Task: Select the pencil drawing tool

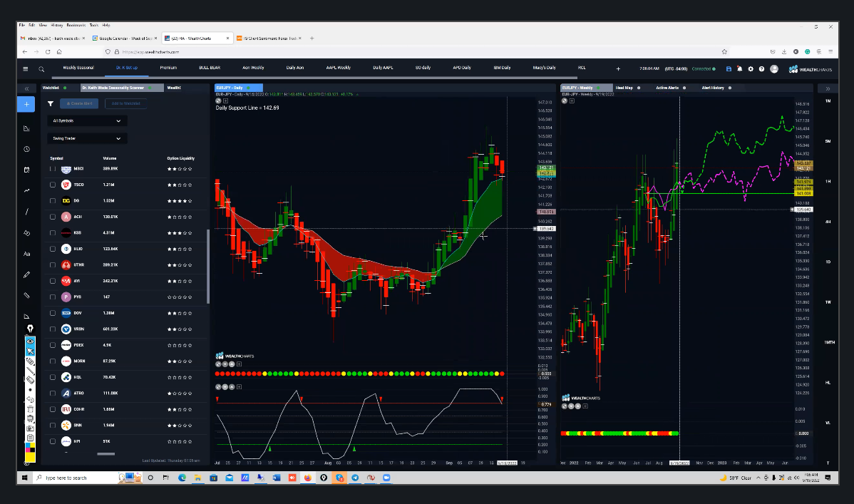Action: [26, 274]
